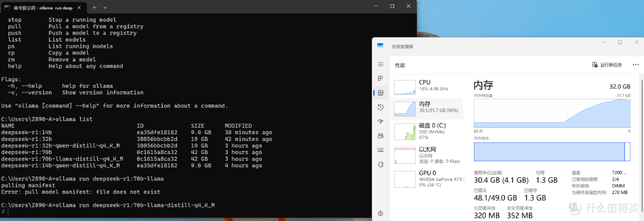Click the 'ollama list' command line
Image resolution: width=644 pixels, height=221 pixels.
(x=47, y=119)
